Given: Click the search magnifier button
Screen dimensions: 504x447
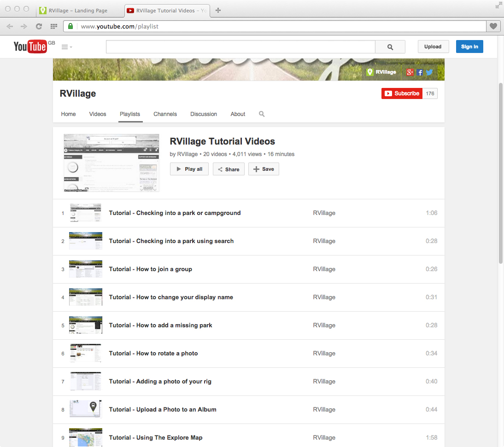Looking at the screenshot, I should pos(390,47).
